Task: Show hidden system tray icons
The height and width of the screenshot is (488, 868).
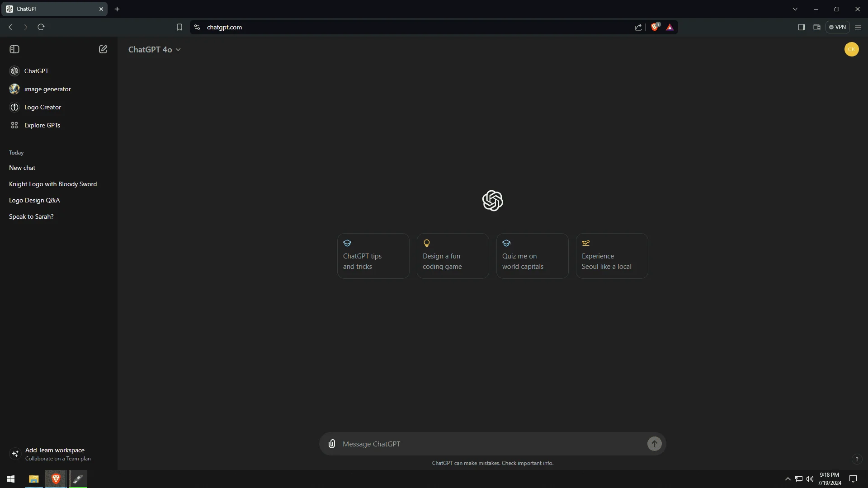Action: 788,479
